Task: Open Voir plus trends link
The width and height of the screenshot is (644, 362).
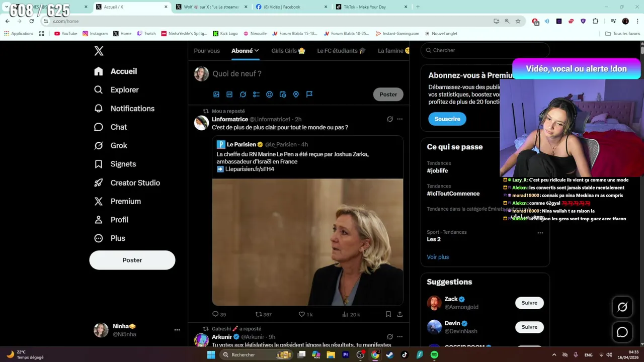Action: click(438, 257)
